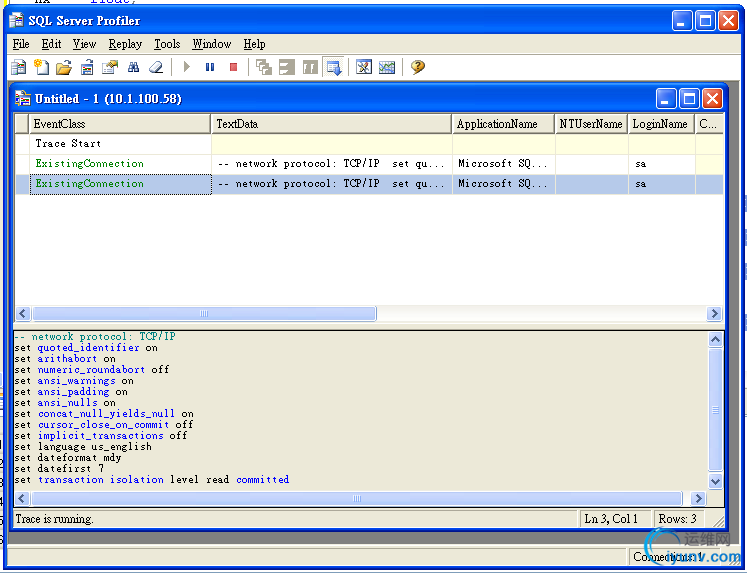Image resolution: width=747 pixels, height=573 pixels.
Task: Maximize the Untitled - 1 trace window
Action: [x=689, y=99]
